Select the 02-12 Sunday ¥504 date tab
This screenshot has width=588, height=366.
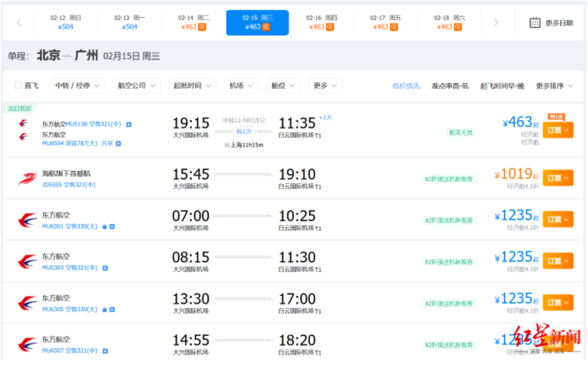(x=66, y=22)
